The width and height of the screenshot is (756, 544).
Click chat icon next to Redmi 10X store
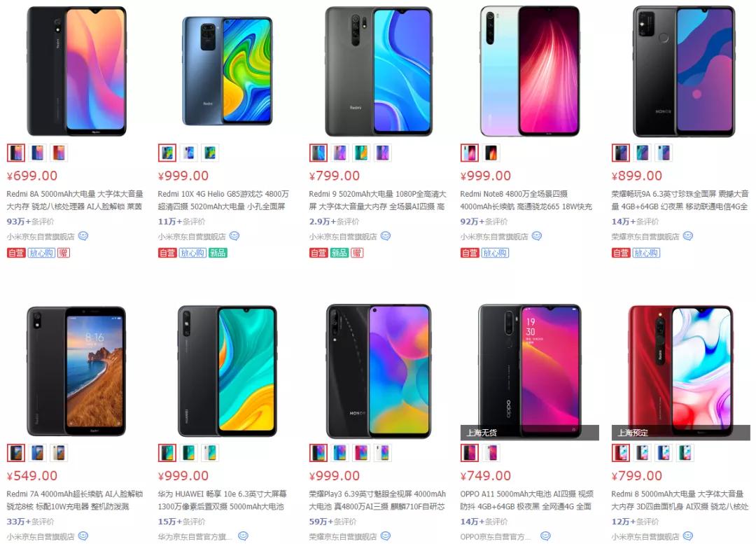[234, 237]
